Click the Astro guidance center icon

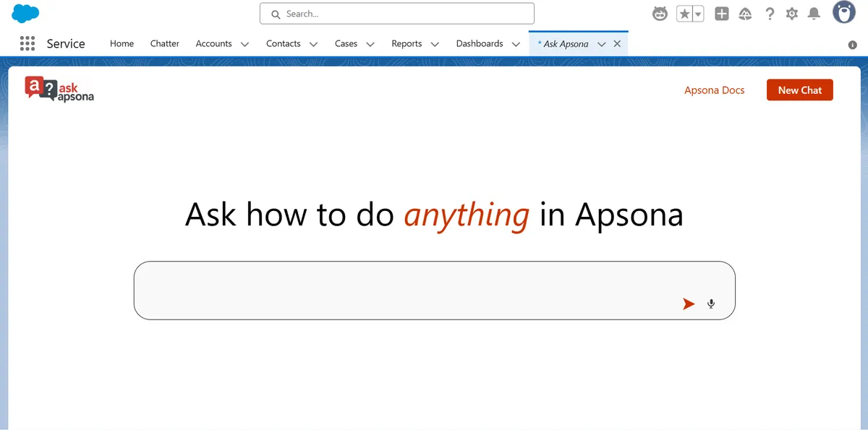coord(660,14)
